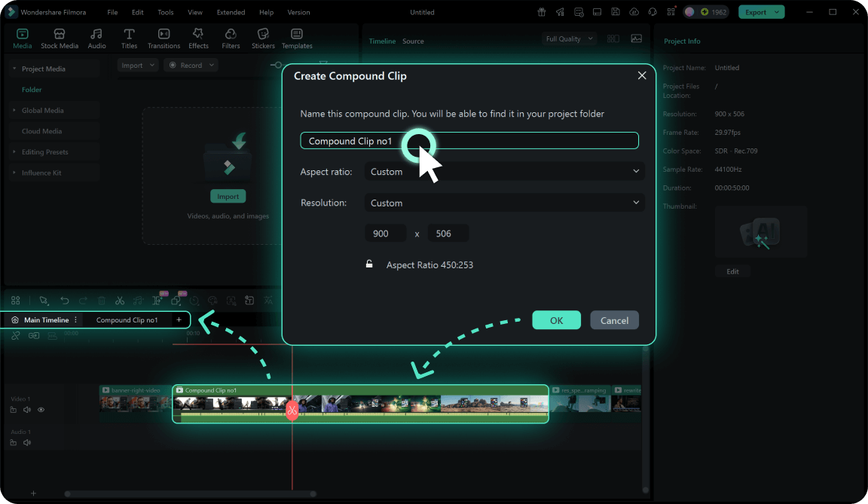Mute the Audio 1 track speaker

tap(27, 442)
